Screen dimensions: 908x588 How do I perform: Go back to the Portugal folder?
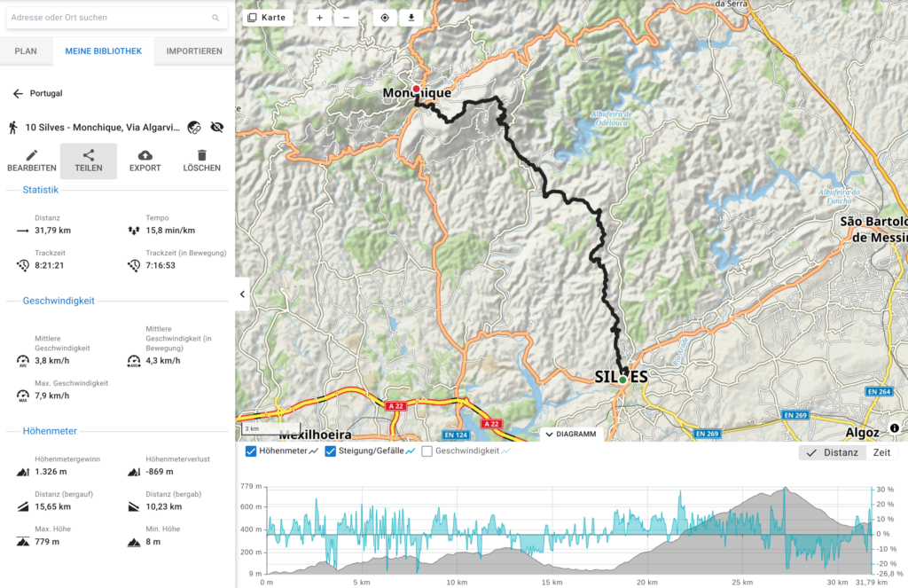point(18,93)
